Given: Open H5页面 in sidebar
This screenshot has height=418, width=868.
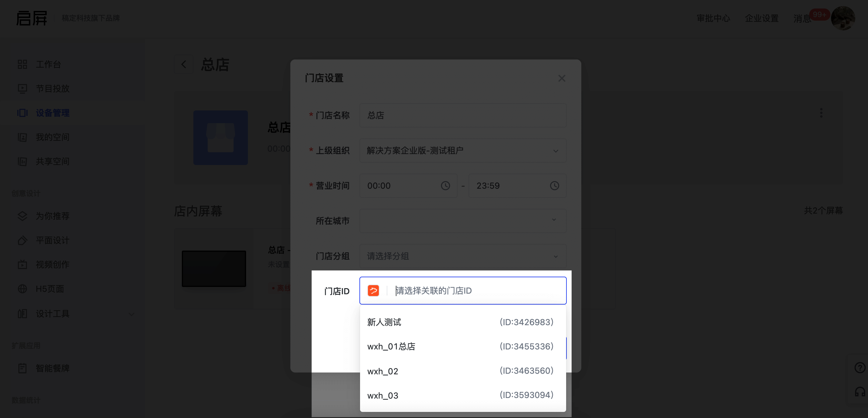Looking at the screenshot, I should [x=50, y=289].
